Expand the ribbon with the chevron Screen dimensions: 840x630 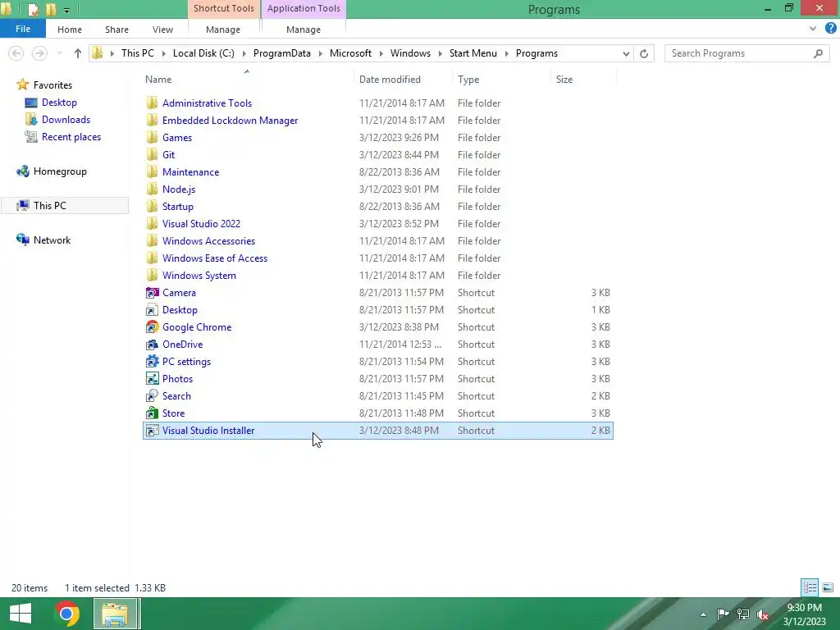(x=813, y=29)
